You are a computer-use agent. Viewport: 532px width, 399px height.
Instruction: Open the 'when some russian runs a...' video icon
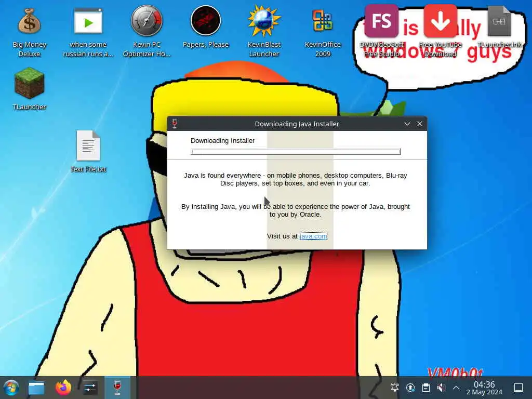coord(88,33)
